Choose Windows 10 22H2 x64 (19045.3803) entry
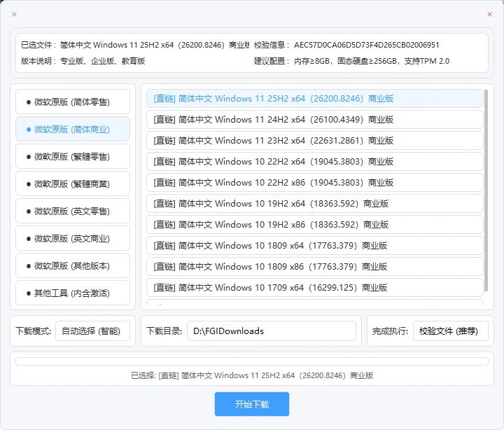504x430 pixels. point(315,162)
